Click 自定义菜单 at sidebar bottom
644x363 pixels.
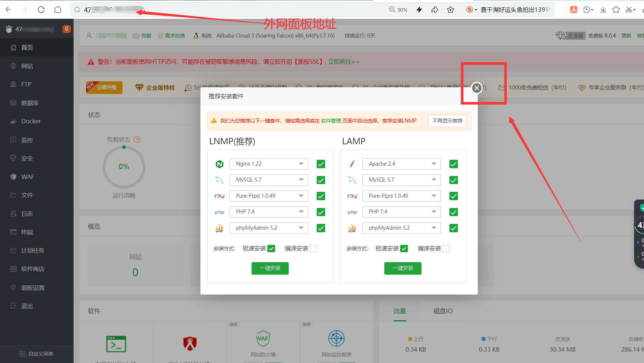tap(36, 354)
